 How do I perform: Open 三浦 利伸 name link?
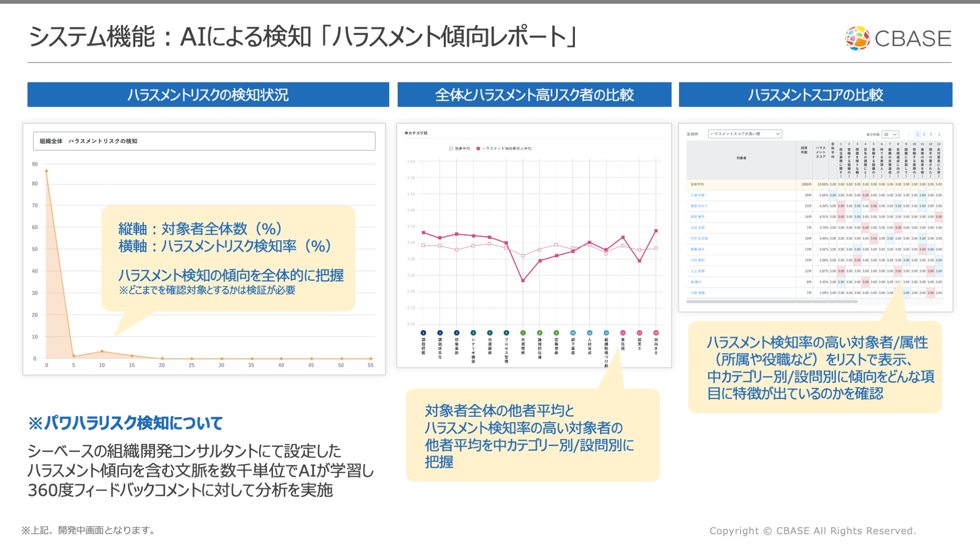(698, 195)
